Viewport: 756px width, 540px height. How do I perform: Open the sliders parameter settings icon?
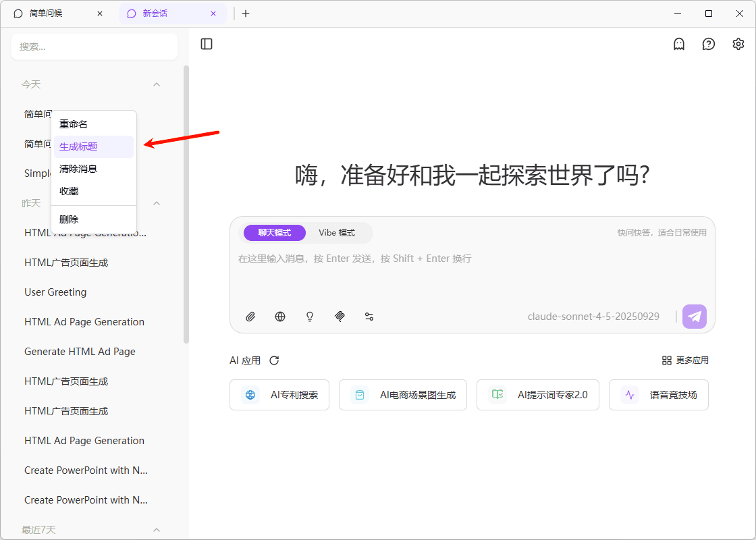[x=369, y=317]
